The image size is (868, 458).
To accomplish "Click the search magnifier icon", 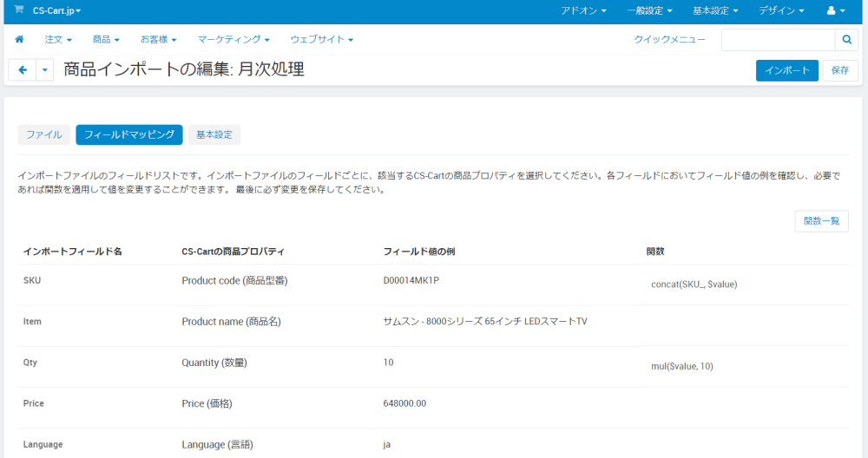I will tap(846, 40).
